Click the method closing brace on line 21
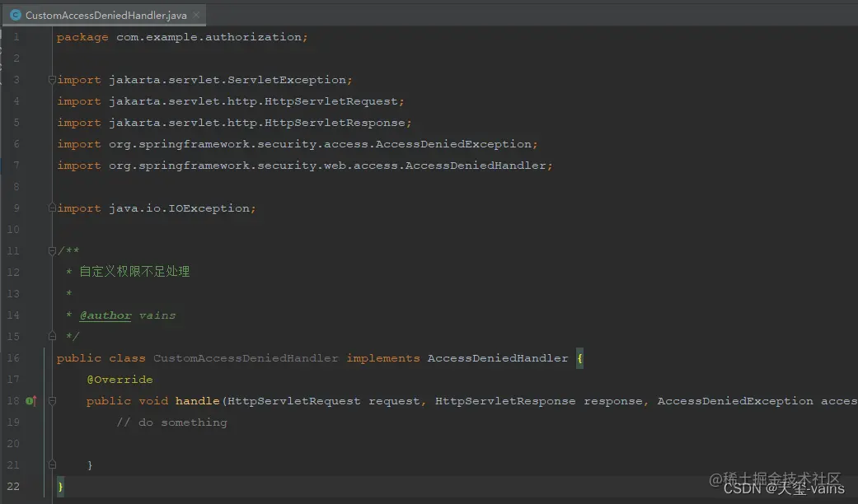 click(x=90, y=465)
